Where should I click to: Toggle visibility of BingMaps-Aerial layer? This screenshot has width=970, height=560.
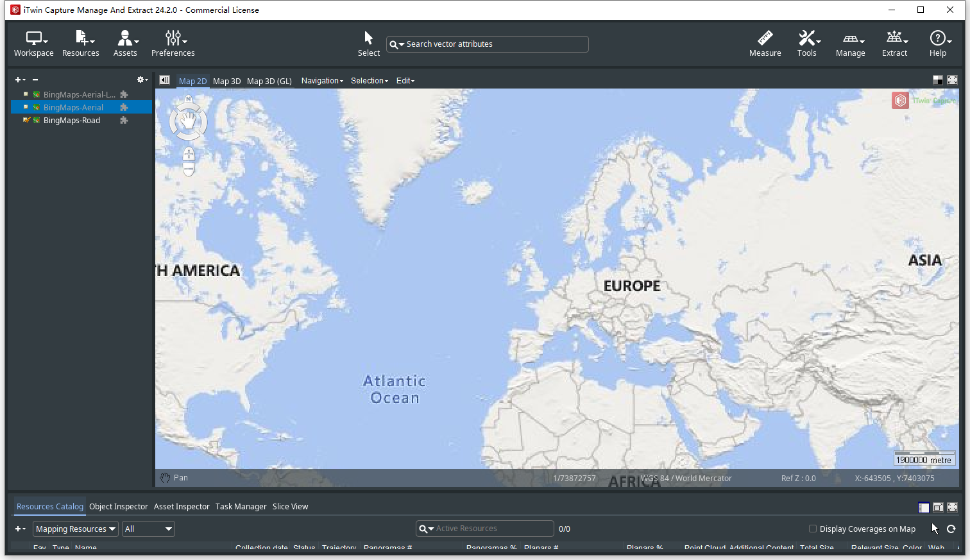(x=26, y=107)
